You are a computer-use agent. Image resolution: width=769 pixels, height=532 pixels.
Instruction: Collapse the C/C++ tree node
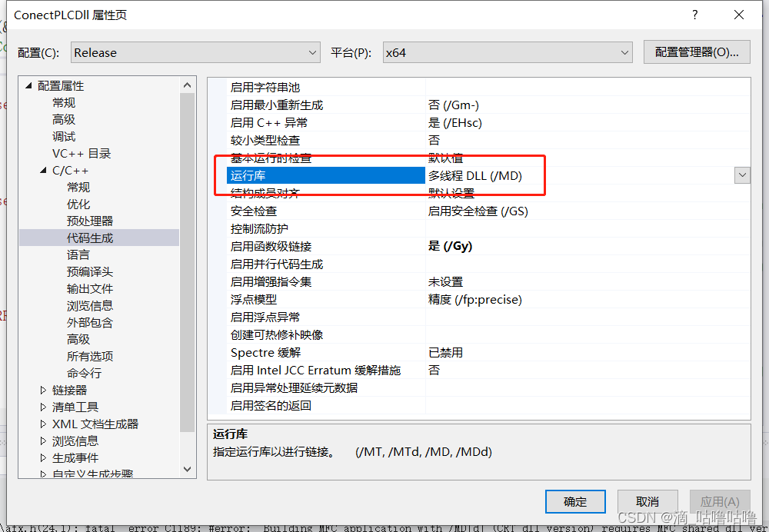[43, 171]
